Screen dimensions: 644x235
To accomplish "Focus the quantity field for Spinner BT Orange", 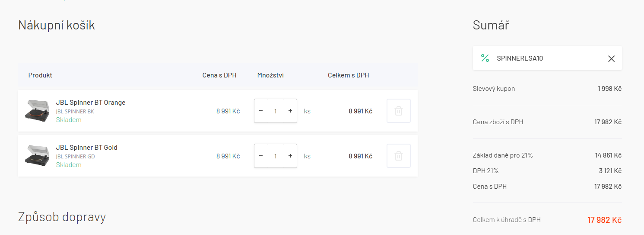I will pos(276,111).
